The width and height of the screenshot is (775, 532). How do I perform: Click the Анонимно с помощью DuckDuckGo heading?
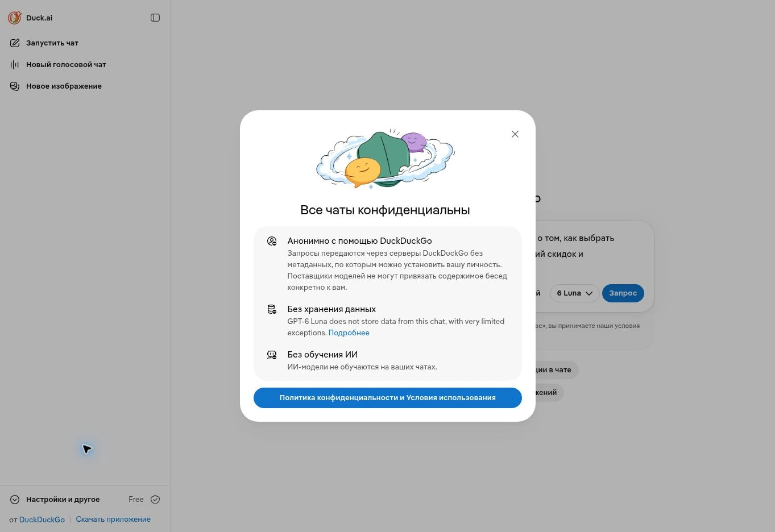[359, 241]
